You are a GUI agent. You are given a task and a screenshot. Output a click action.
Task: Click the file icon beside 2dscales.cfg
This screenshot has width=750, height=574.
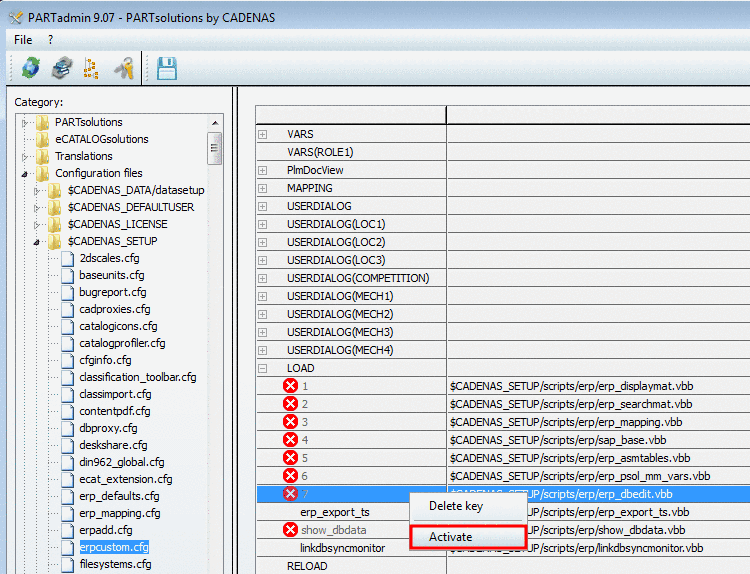pyautogui.click(x=67, y=258)
